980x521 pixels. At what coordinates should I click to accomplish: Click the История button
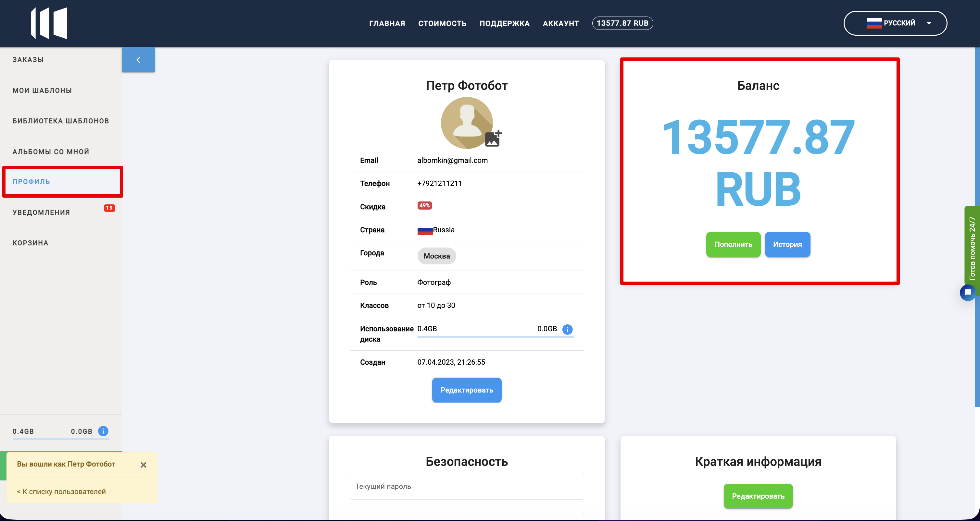tap(787, 244)
